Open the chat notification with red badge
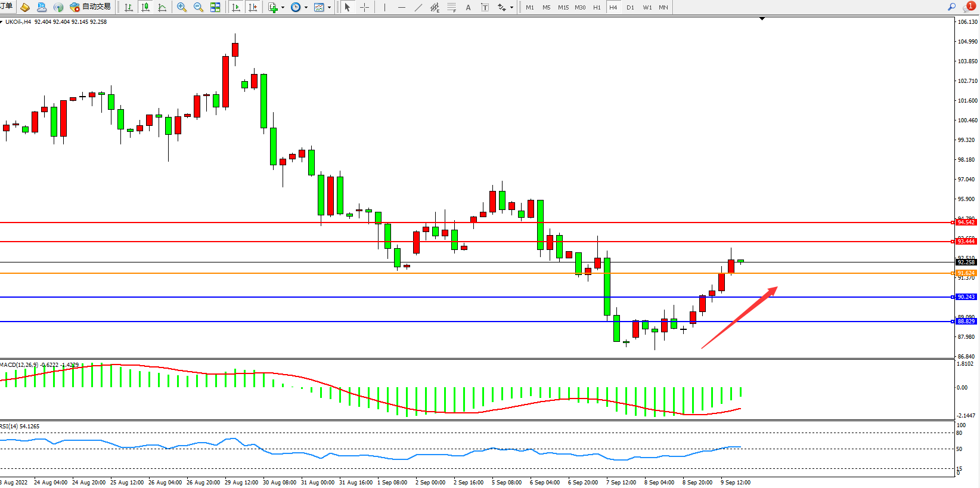Screen dimensions: 980x488 969,7
